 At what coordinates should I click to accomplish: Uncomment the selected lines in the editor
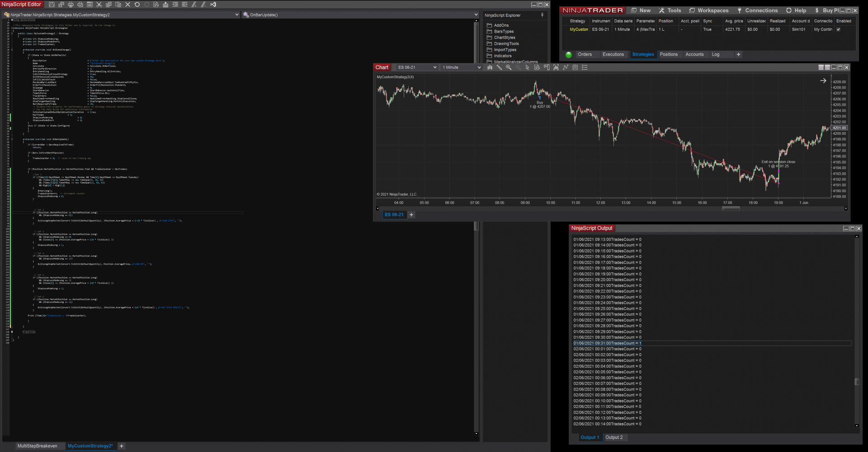(x=203, y=5)
